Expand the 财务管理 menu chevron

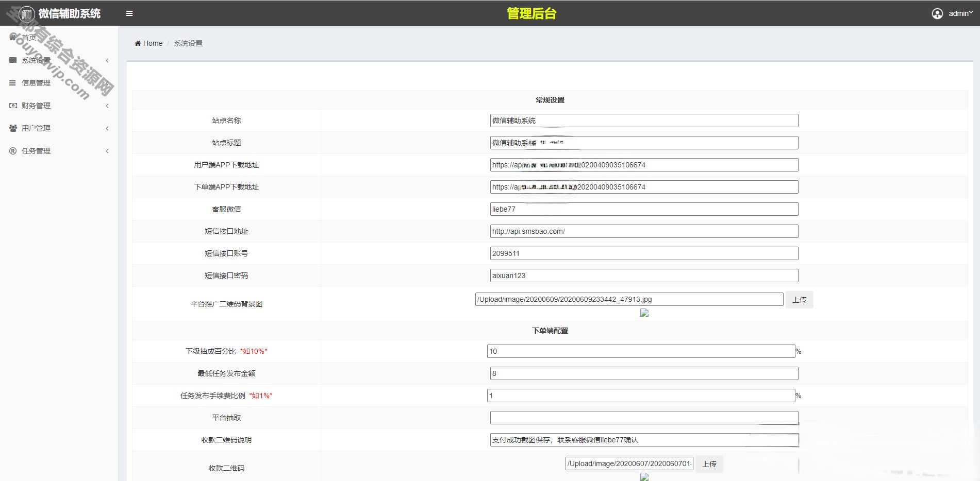pos(107,106)
